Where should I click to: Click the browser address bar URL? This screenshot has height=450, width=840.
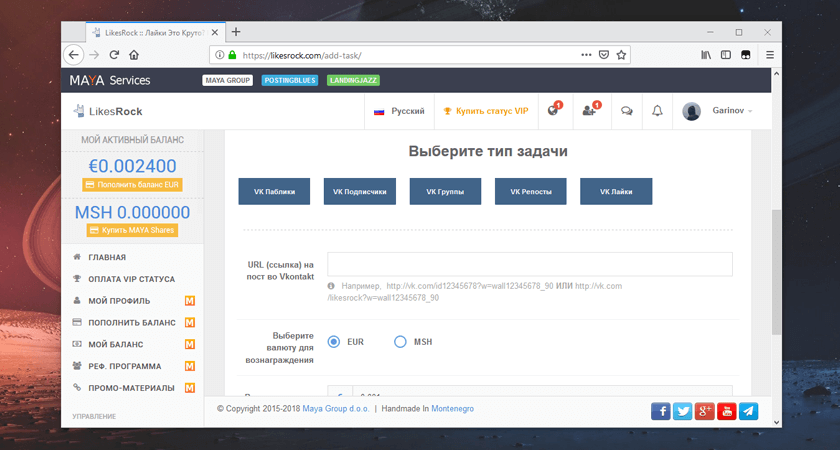(302, 55)
